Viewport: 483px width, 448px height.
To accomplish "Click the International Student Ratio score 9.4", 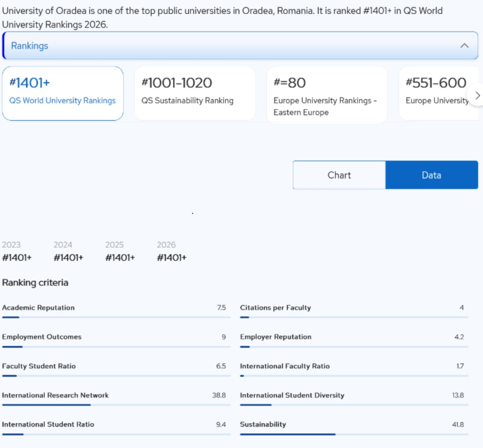I will (221, 424).
